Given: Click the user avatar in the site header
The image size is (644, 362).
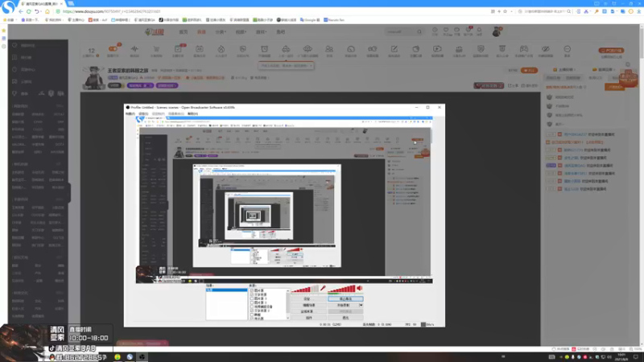Looking at the screenshot, I should [x=496, y=31].
